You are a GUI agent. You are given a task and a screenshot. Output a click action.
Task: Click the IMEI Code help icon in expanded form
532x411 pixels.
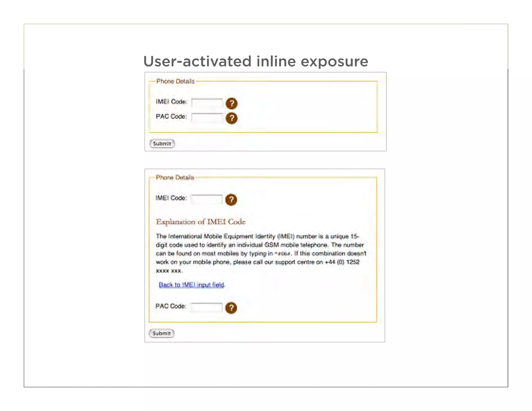coord(231,200)
